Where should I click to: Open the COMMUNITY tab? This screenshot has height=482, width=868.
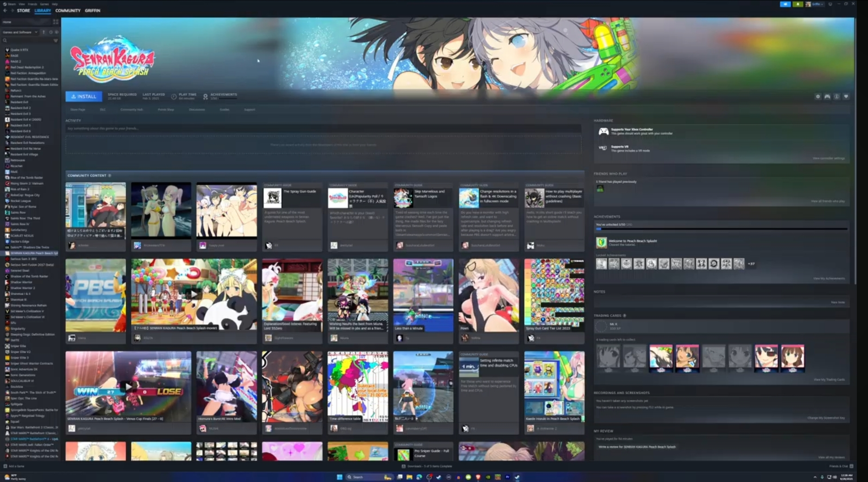coord(68,10)
